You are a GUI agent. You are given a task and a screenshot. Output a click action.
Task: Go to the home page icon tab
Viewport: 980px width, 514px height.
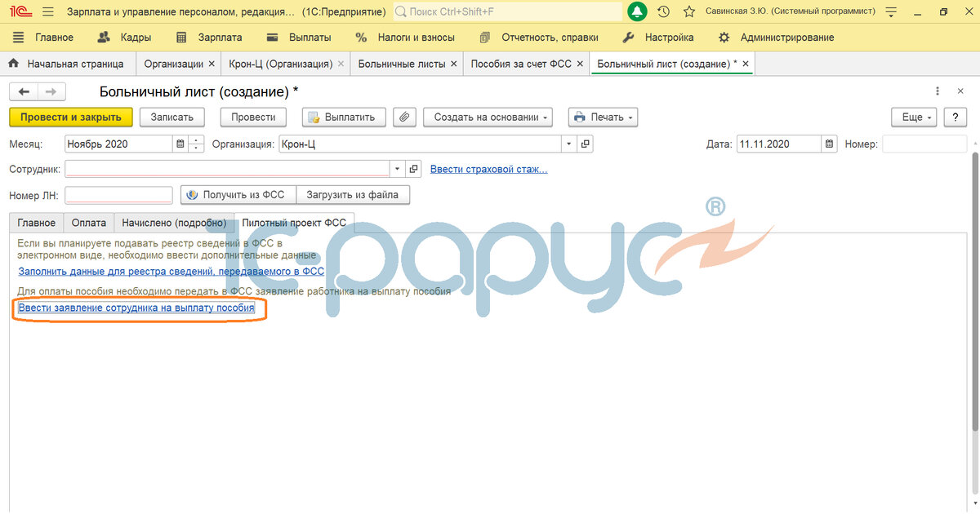point(14,64)
